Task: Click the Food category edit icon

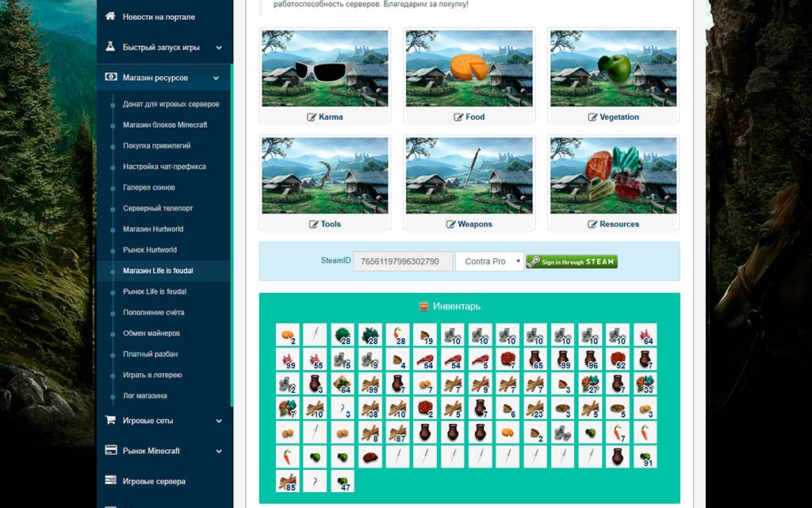Action: pyautogui.click(x=458, y=117)
